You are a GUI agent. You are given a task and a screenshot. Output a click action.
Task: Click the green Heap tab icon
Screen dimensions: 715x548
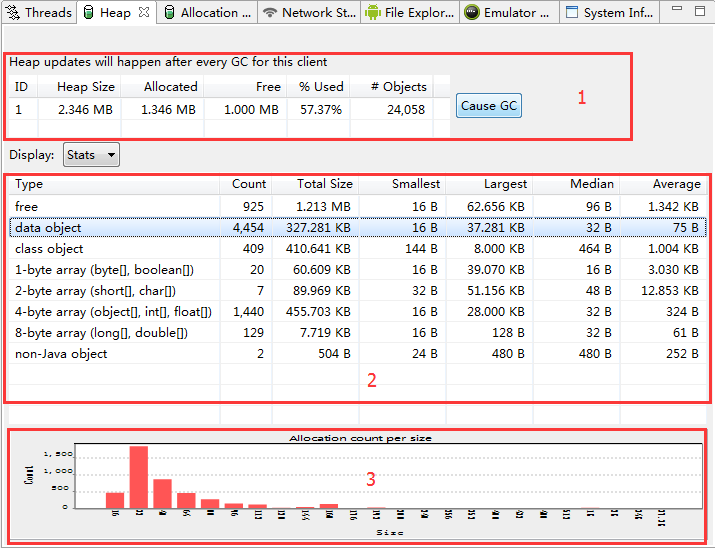point(88,12)
